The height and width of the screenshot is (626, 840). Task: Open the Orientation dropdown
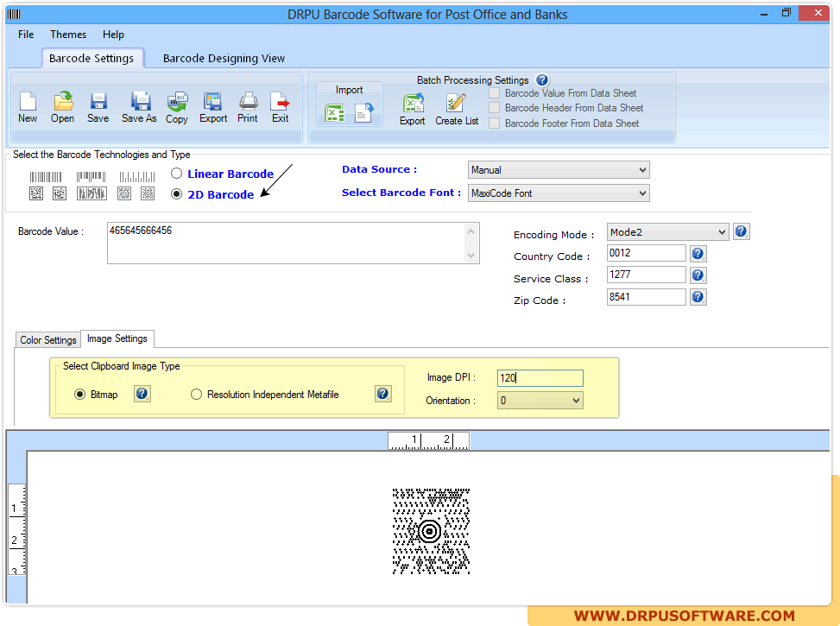[x=540, y=401]
